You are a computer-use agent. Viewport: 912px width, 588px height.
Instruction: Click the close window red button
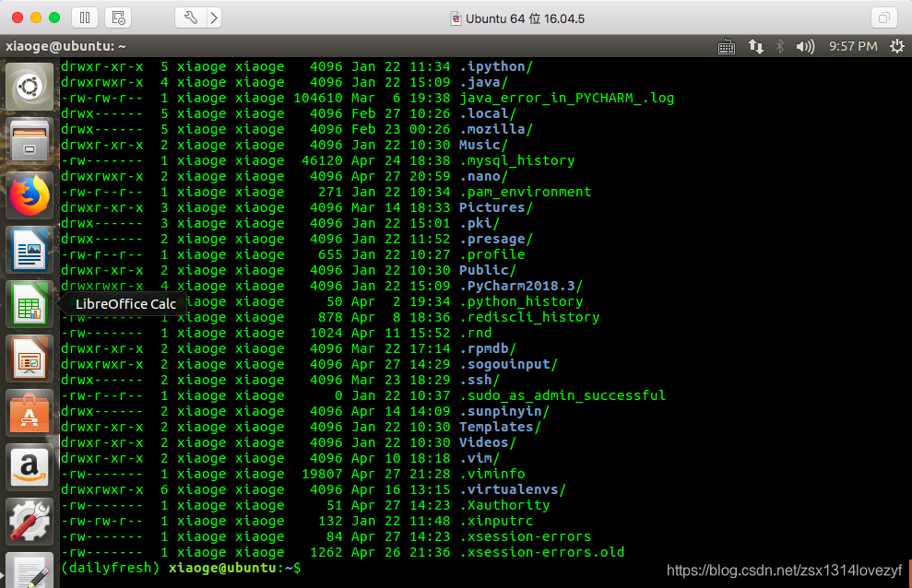(18, 18)
